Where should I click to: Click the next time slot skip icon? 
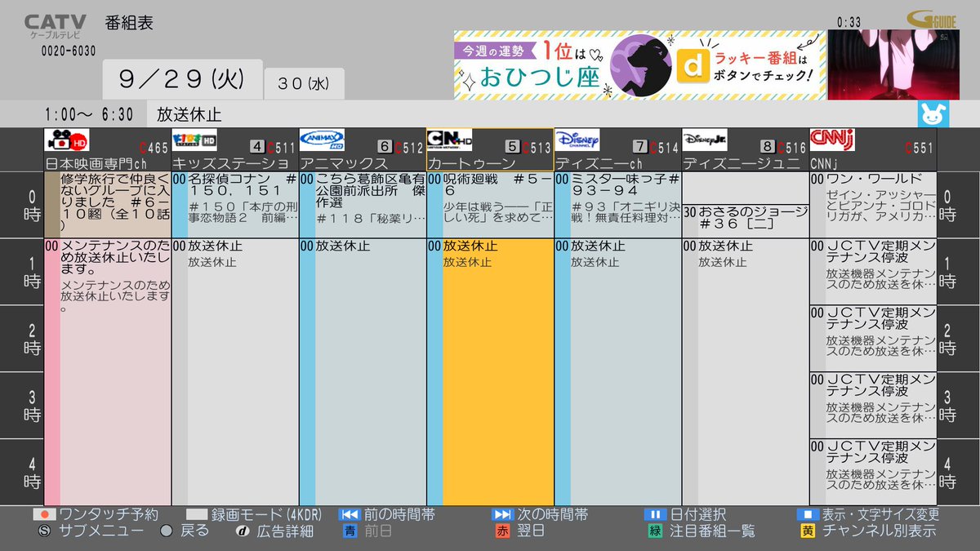pyautogui.click(x=501, y=515)
